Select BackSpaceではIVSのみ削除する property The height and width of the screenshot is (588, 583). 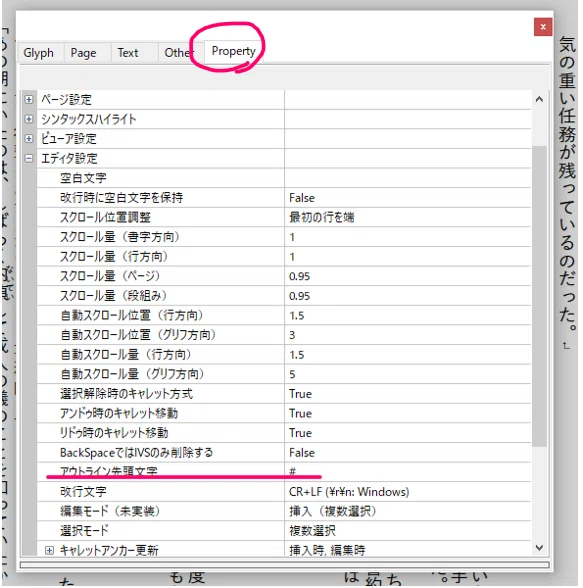pyautogui.click(x=136, y=452)
